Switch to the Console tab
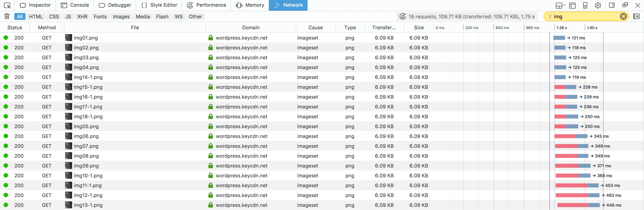 (75, 5)
